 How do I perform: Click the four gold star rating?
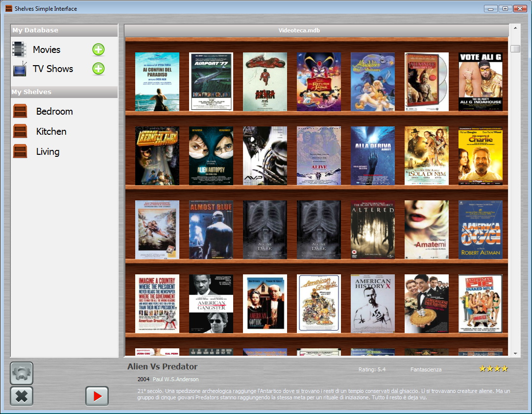click(x=493, y=368)
